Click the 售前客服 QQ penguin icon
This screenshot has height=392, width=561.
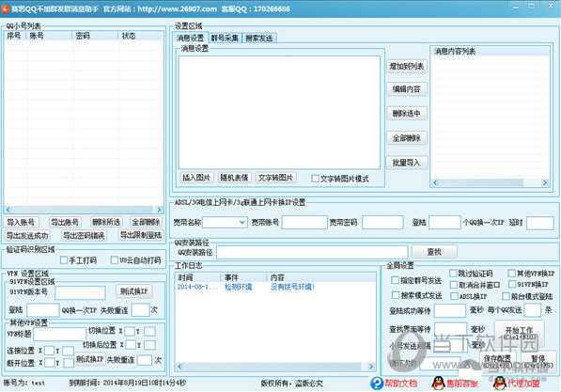tap(438, 384)
